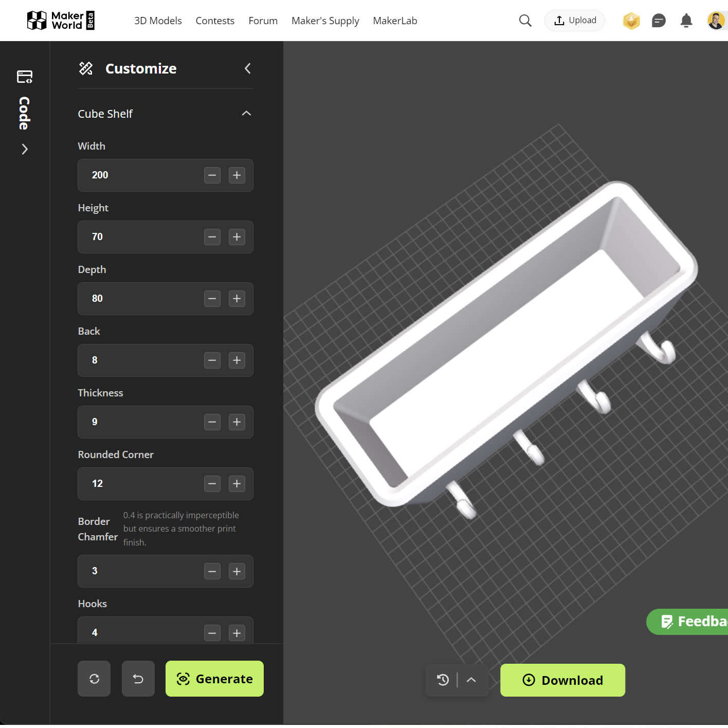
Task: Expand the Code sidebar arrow
Action: point(25,149)
